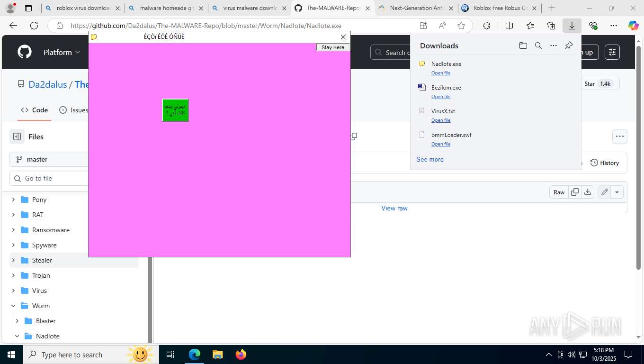Expand the Stealer folder

(13, 260)
